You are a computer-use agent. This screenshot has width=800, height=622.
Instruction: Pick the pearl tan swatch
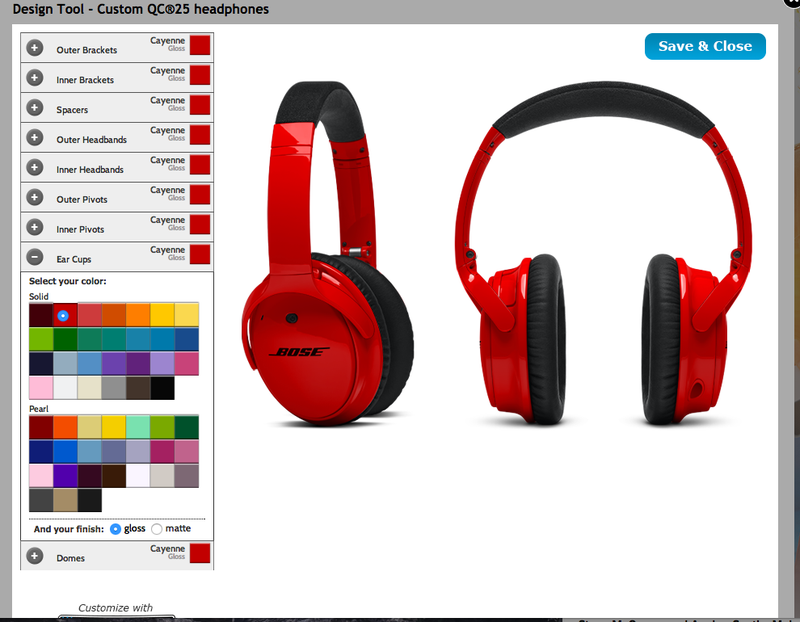[x=65, y=501]
